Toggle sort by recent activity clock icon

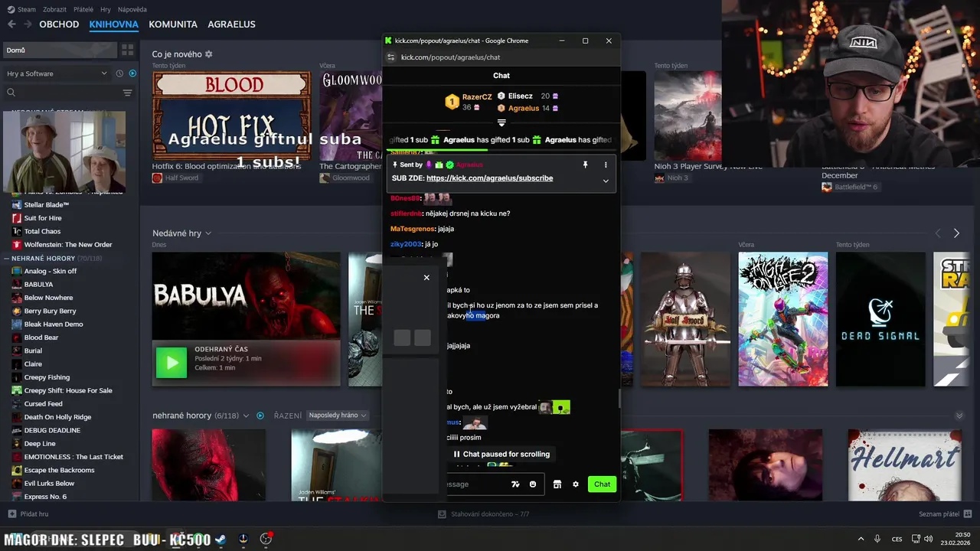click(119, 73)
